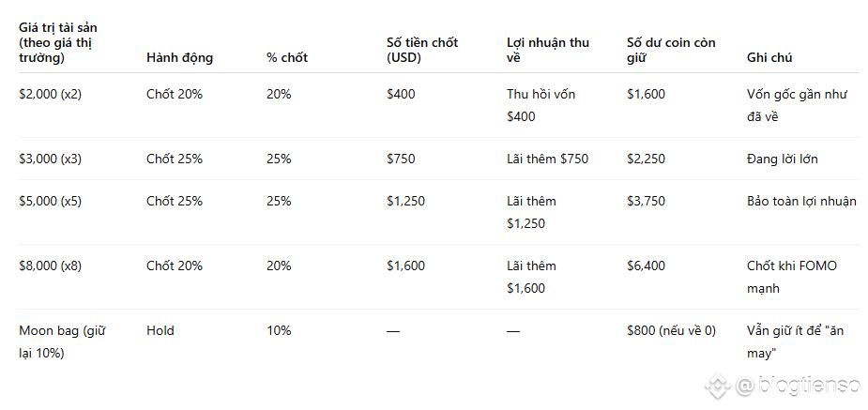Select the 'Hold' action cell
This screenshot has height=410, width=868.
point(160,331)
